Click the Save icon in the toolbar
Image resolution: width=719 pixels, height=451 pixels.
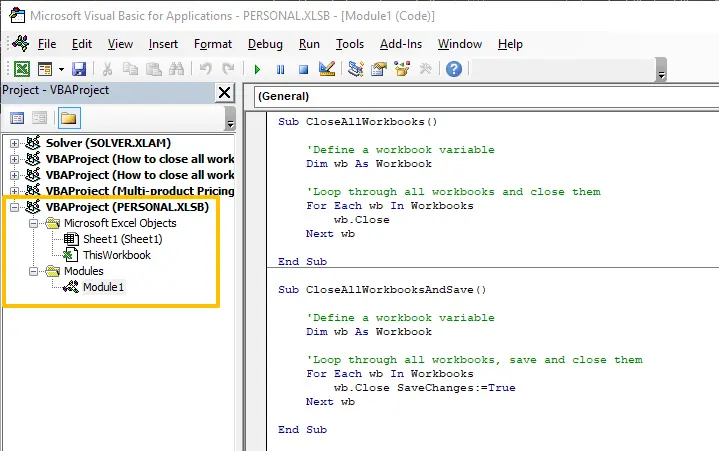click(78, 69)
